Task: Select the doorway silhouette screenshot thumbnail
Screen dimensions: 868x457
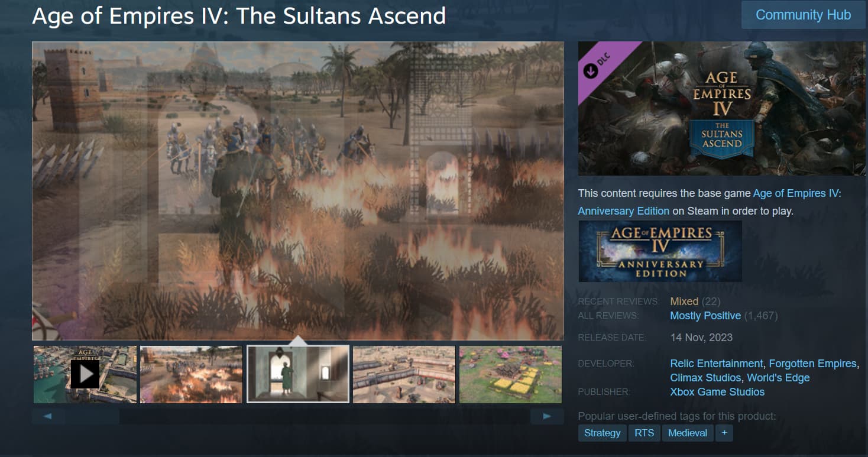Action: point(298,374)
